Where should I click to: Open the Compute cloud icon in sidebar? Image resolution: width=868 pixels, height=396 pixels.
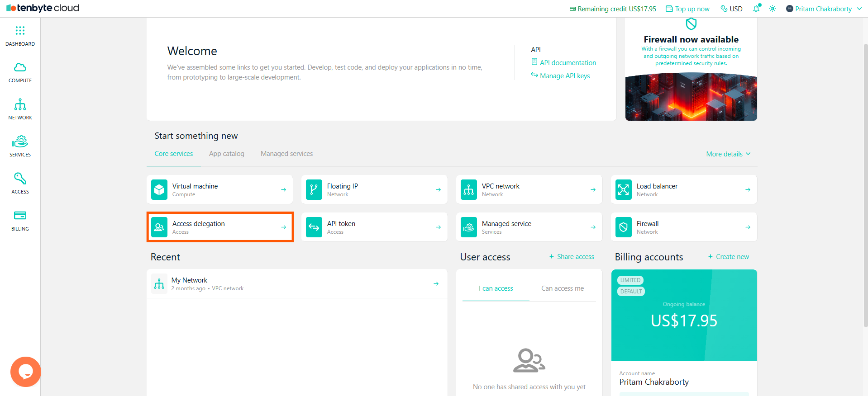coord(20,67)
